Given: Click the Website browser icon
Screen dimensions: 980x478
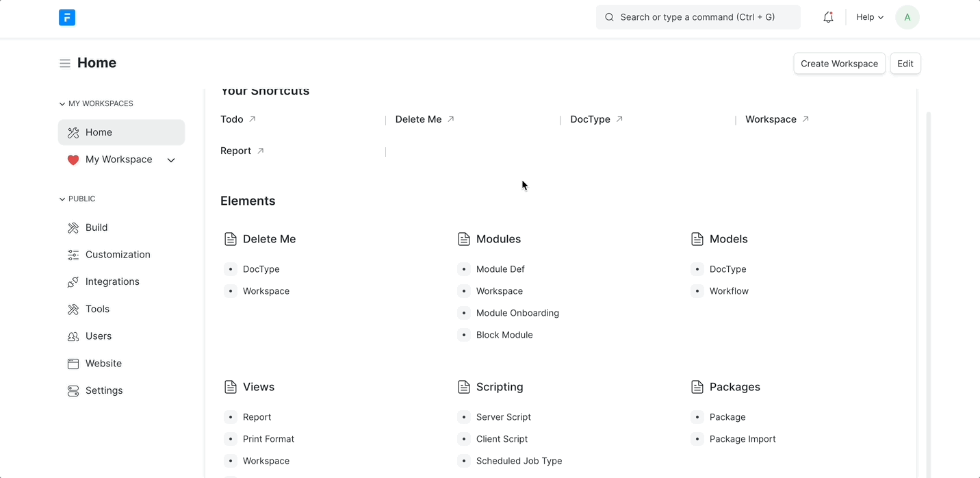Looking at the screenshot, I should coord(73,364).
